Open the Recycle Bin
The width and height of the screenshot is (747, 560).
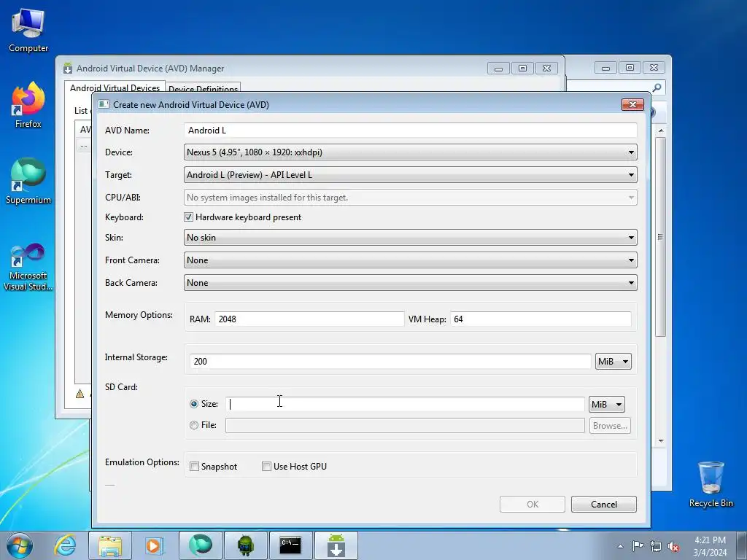coord(711,484)
